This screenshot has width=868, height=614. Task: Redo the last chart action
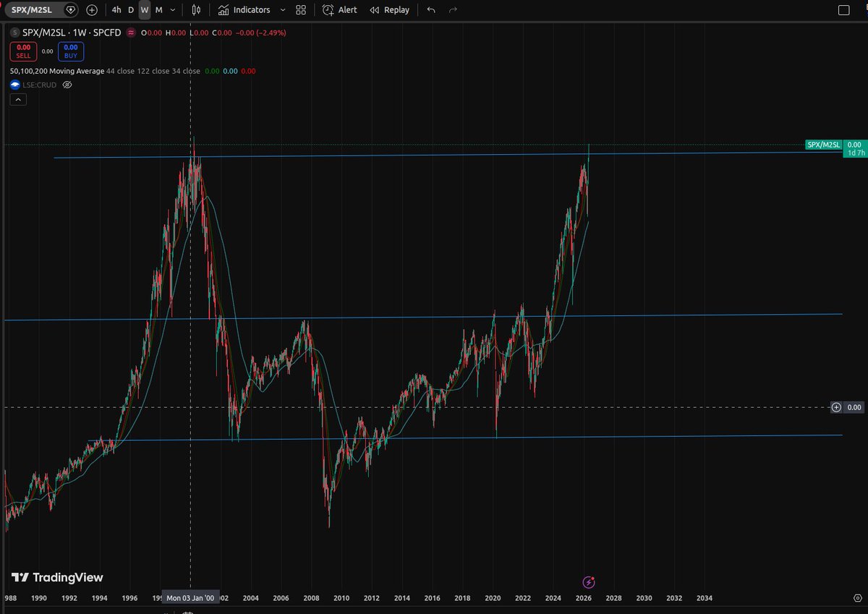click(453, 10)
